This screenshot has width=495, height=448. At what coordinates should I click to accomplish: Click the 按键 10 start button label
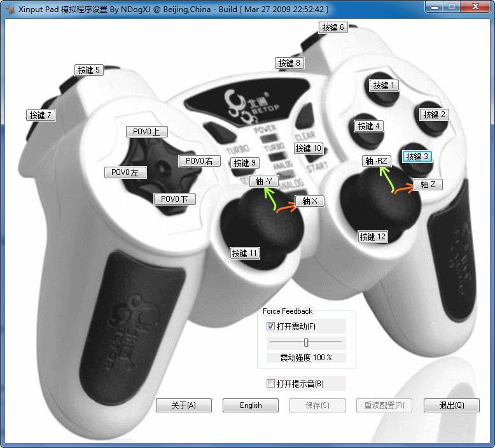309,148
